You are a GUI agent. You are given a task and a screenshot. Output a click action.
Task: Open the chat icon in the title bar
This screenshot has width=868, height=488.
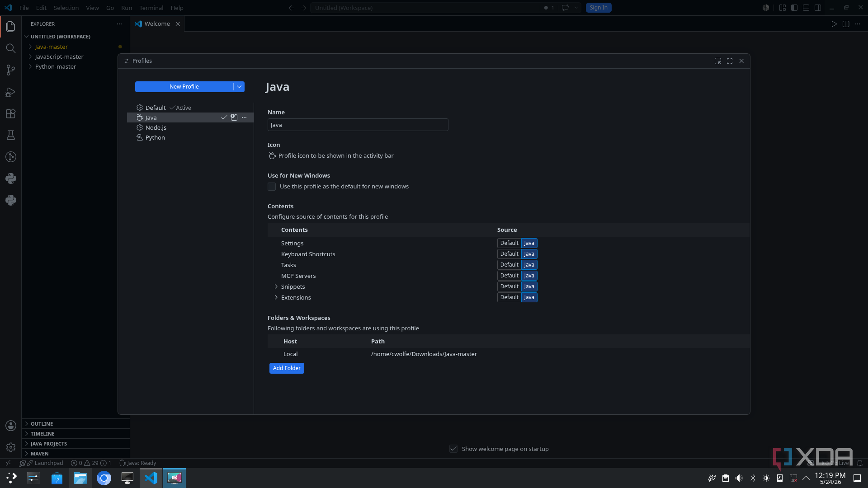[x=565, y=8]
